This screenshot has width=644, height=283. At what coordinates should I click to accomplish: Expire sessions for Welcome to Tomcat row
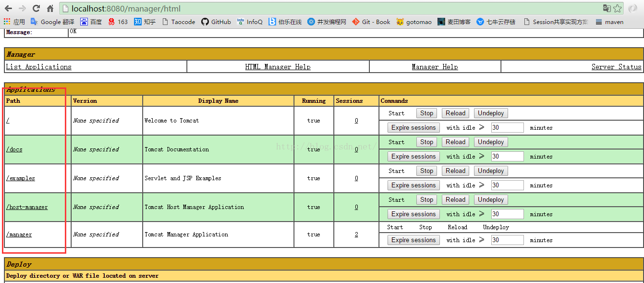tap(413, 128)
